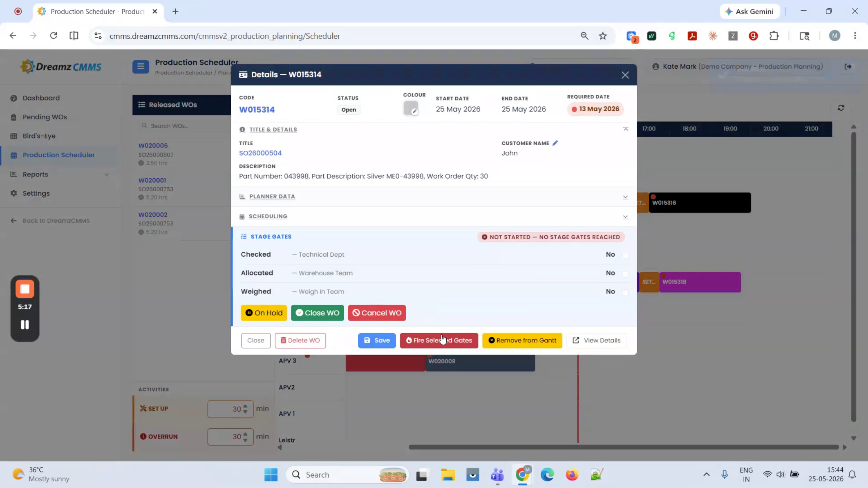Click the Overrun minutes input
Screen dimensions: 868x488
pos(230,437)
